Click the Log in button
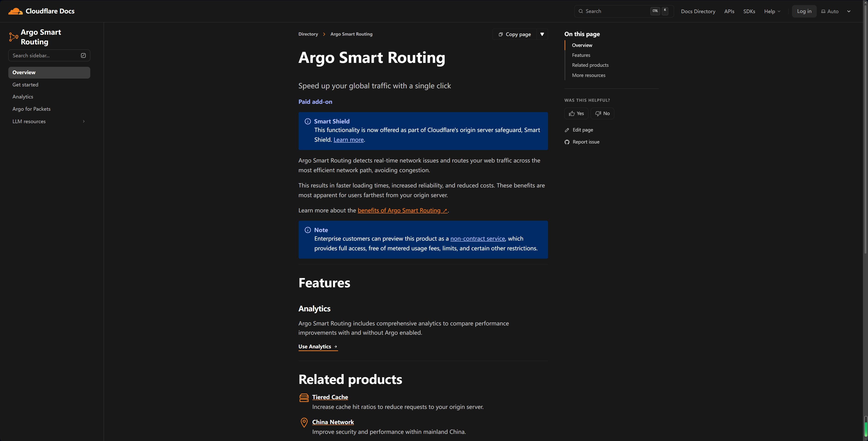The height and width of the screenshot is (441, 868). (804, 12)
